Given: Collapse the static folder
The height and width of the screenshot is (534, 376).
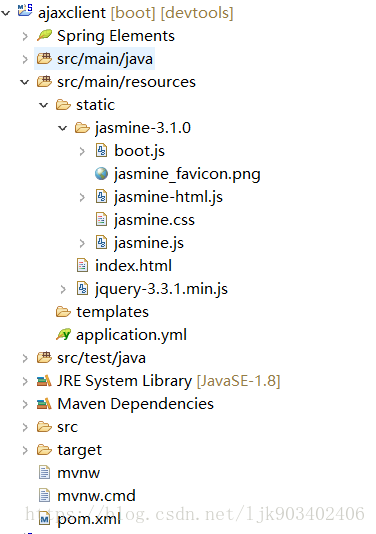Looking at the screenshot, I should point(44,105).
